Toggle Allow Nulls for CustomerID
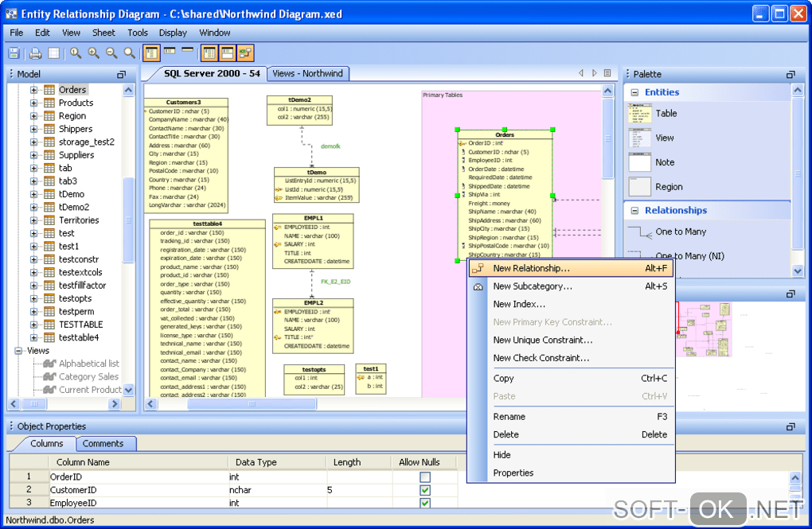The width and height of the screenshot is (812, 529). [x=425, y=490]
